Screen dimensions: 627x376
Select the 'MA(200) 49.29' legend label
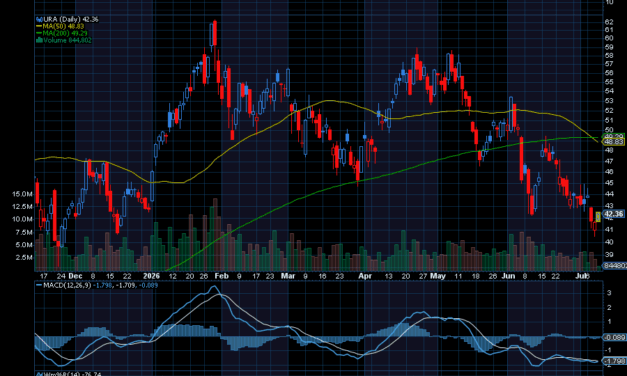pos(65,33)
